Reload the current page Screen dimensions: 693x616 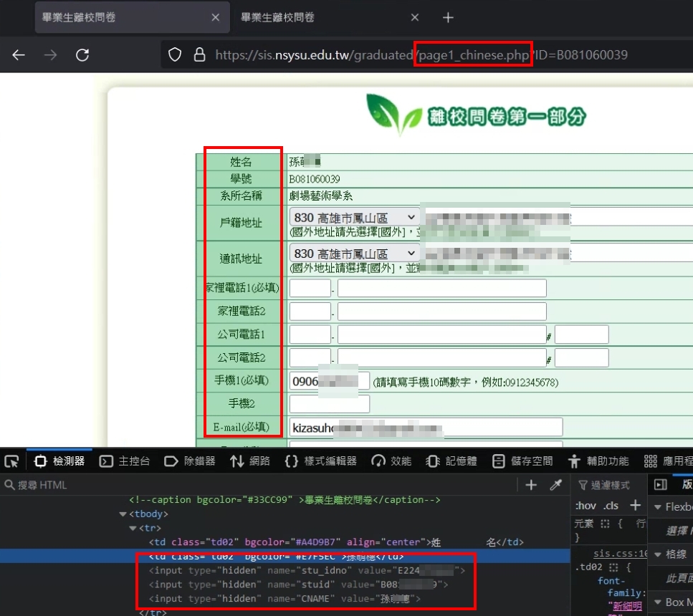pos(82,54)
